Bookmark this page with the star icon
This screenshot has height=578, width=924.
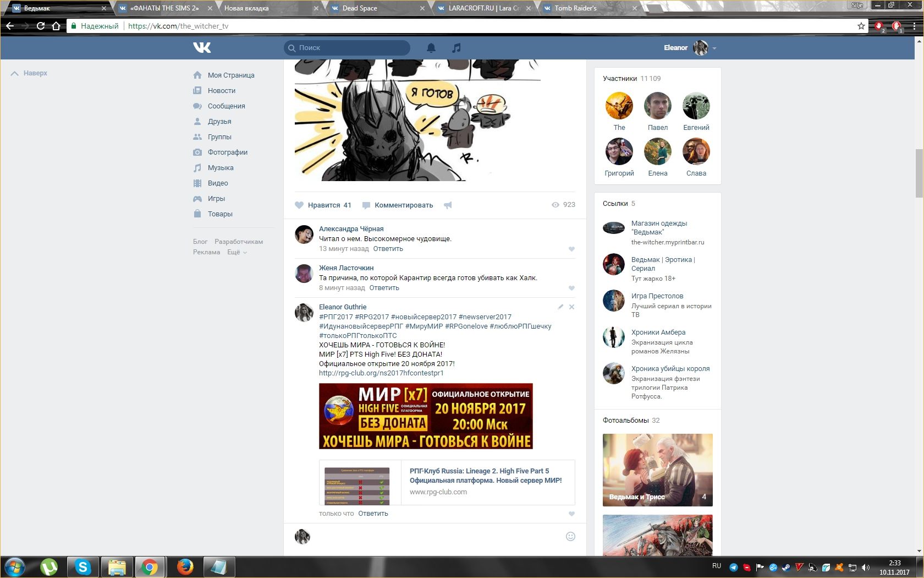[861, 26]
